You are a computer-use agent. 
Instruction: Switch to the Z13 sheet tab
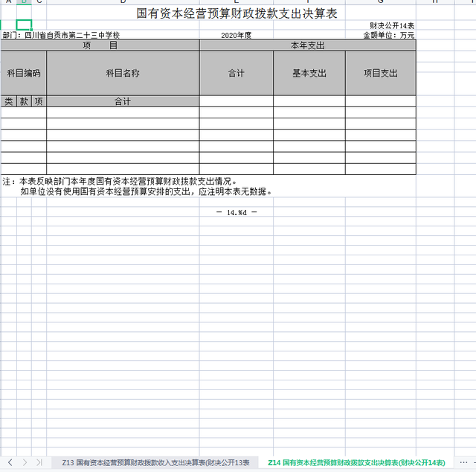155,462
